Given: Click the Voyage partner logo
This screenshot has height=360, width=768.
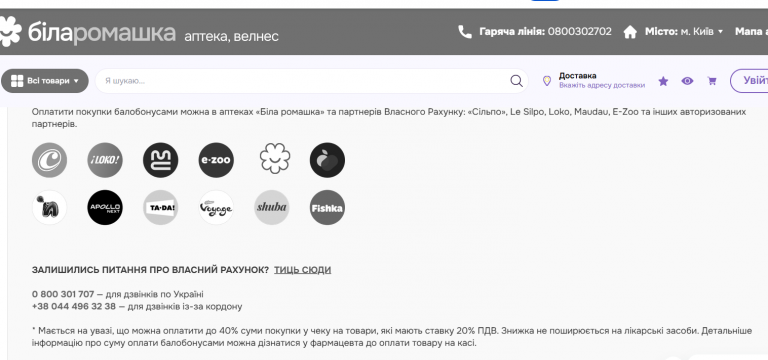Looking at the screenshot, I should (x=216, y=208).
